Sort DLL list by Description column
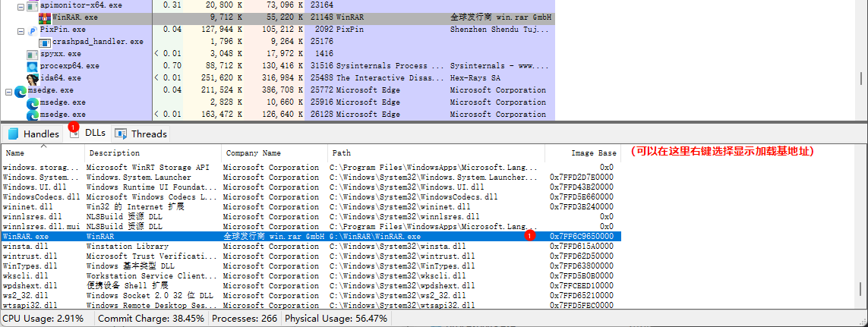 click(x=153, y=153)
